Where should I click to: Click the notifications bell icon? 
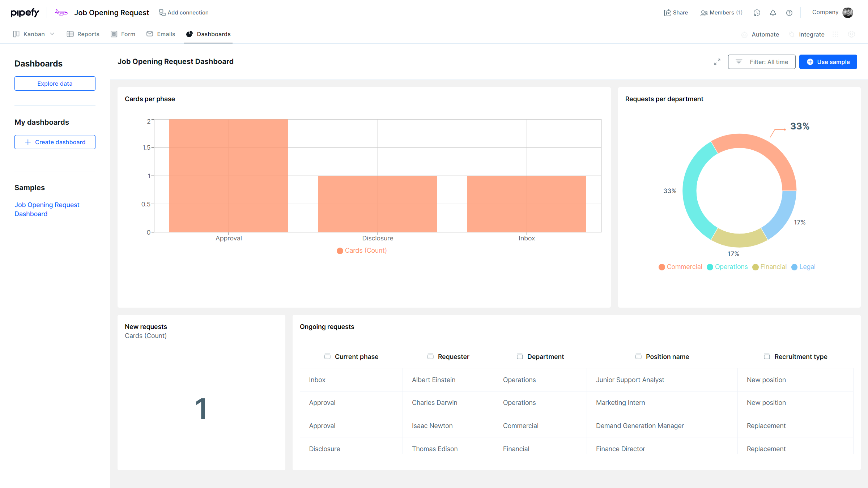[x=773, y=13]
